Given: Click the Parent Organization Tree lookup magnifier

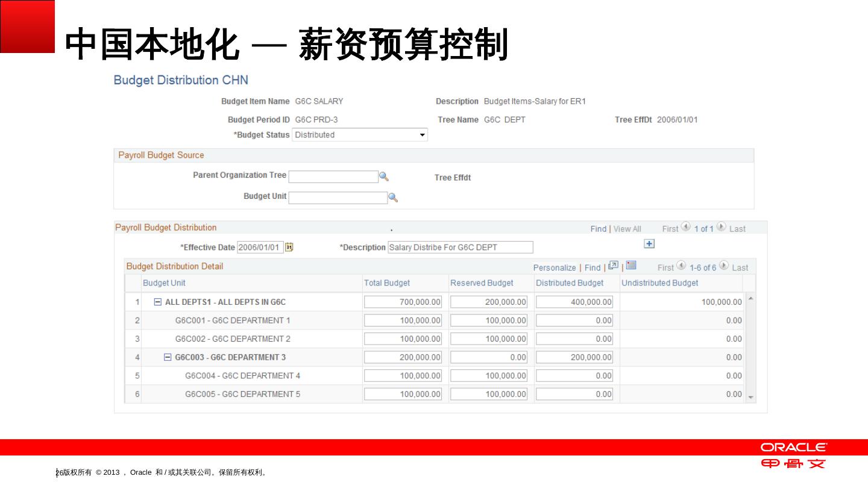Looking at the screenshot, I should pos(383,177).
